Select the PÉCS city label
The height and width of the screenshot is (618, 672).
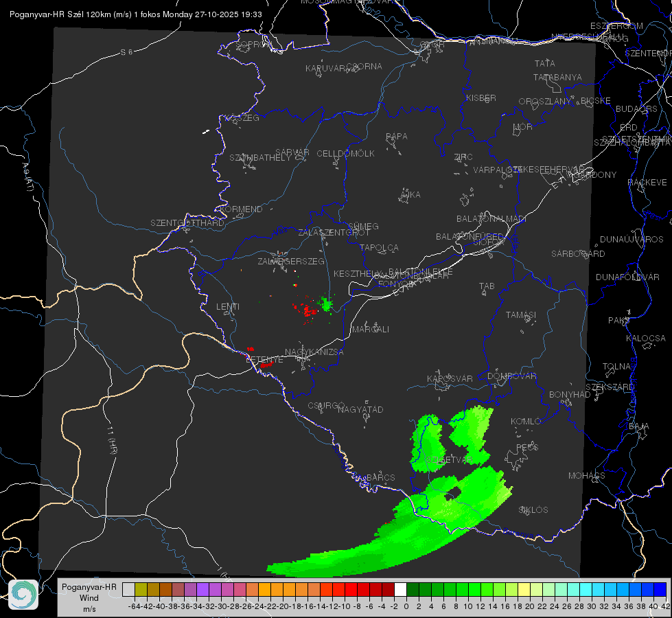526,448
